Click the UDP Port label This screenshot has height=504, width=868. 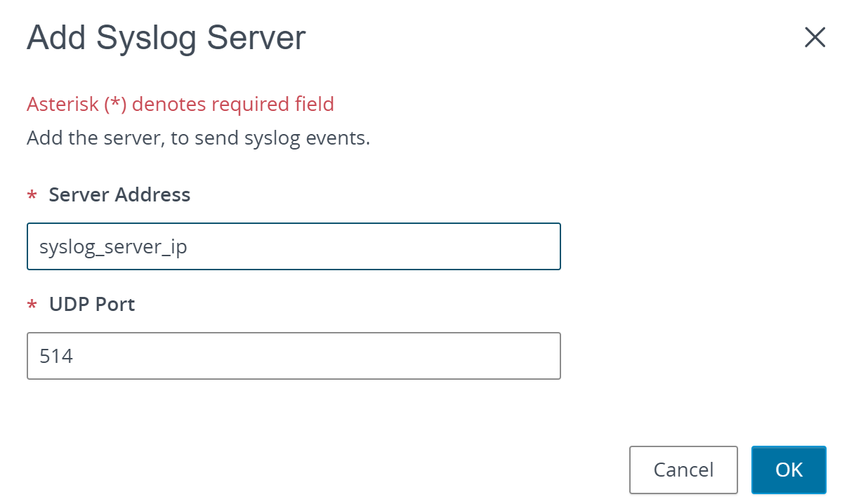coord(91,304)
